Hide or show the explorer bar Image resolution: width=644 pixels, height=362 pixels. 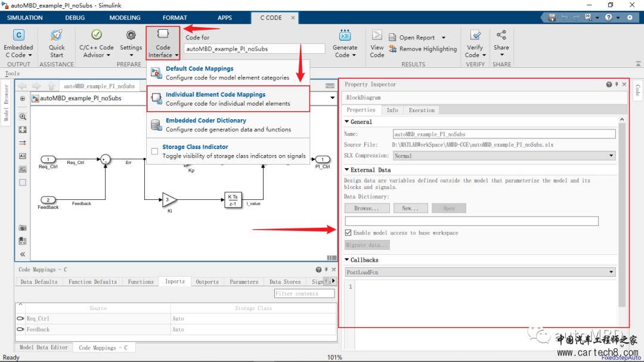pyautogui.click(x=23, y=98)
